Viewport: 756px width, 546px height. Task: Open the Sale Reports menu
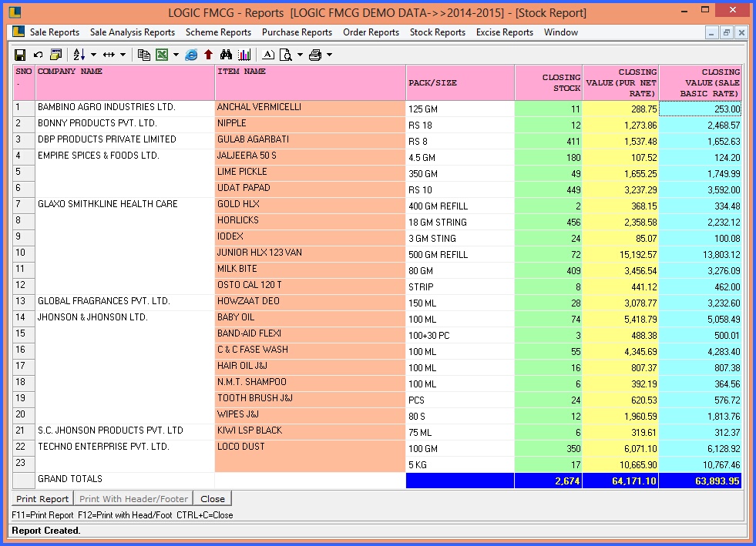(55, 32)
